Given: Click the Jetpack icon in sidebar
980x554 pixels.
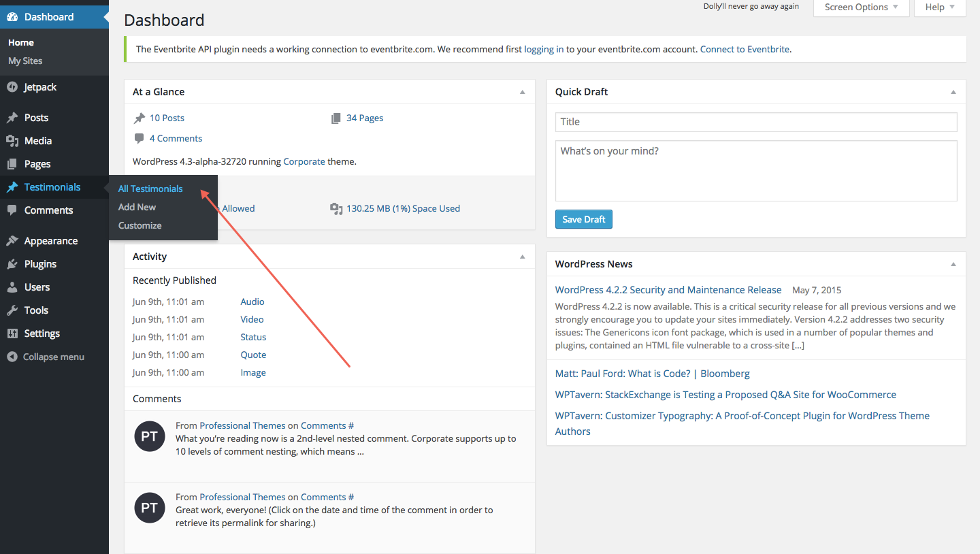Looking at the screenshot, I should 12,87.
